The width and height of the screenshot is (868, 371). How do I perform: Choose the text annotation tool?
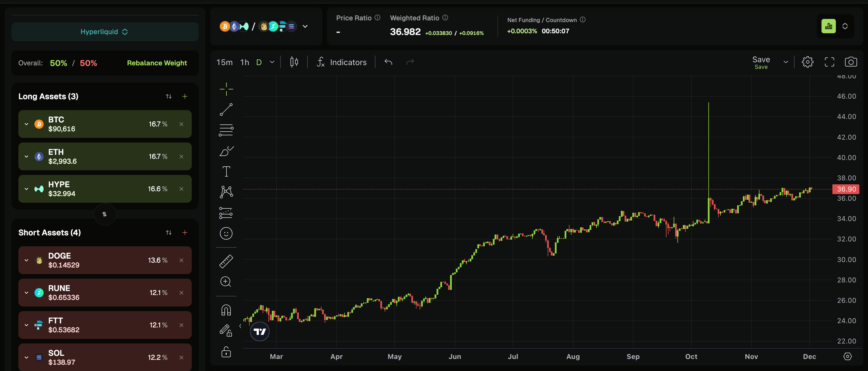click(226, 171)
